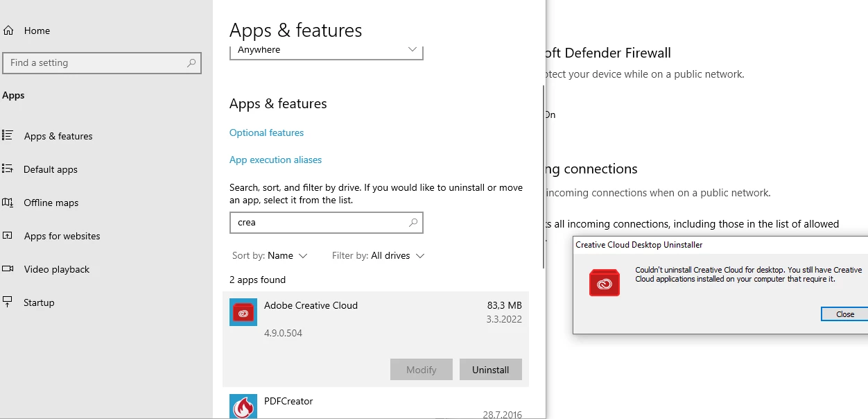Open the Filter by All drives dropdown
868x419 pixels.
[378, 255]
